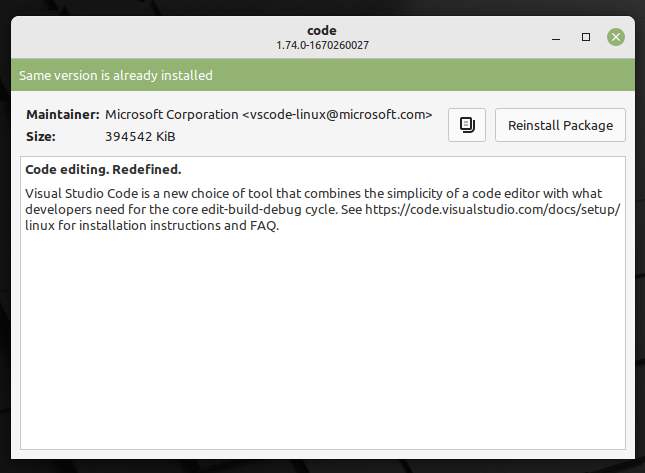This screenshot has height=473, width=645.
Task: Click the maintainer email vscode-linux@microsoft.com
Action: pyautogui.click(x=337, y=114)
